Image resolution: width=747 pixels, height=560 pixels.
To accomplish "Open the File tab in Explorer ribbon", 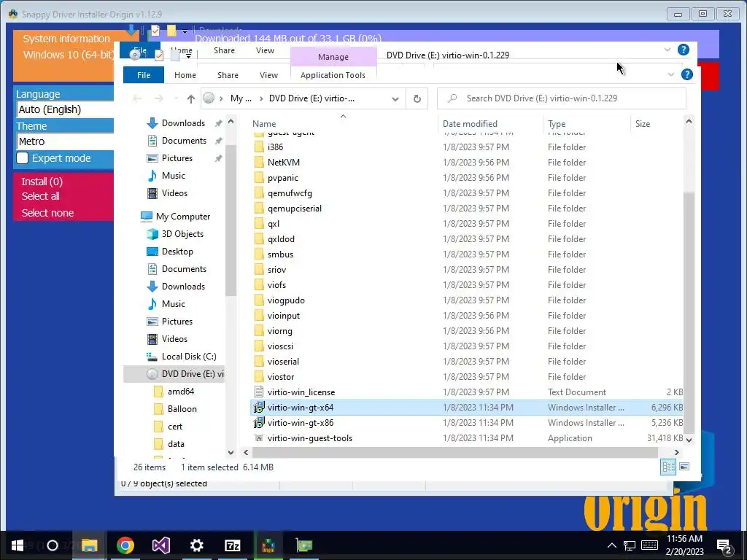I will (144, 75).
